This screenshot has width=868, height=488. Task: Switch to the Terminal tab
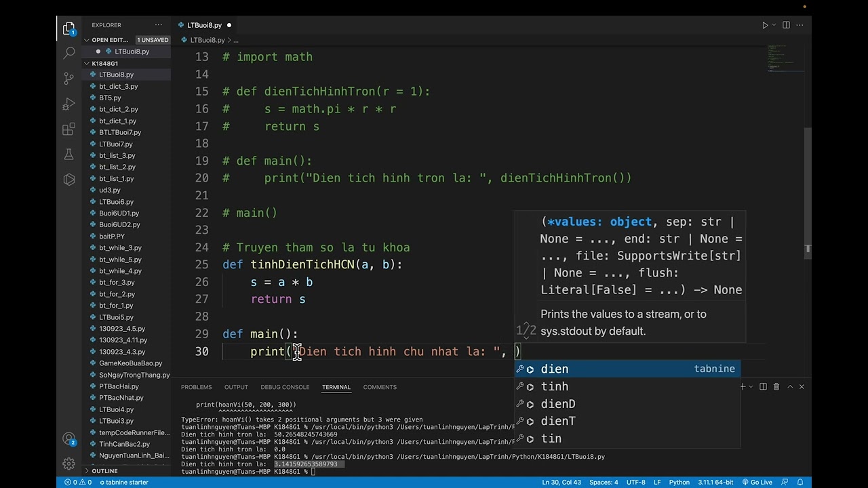(x=336, y=387)
